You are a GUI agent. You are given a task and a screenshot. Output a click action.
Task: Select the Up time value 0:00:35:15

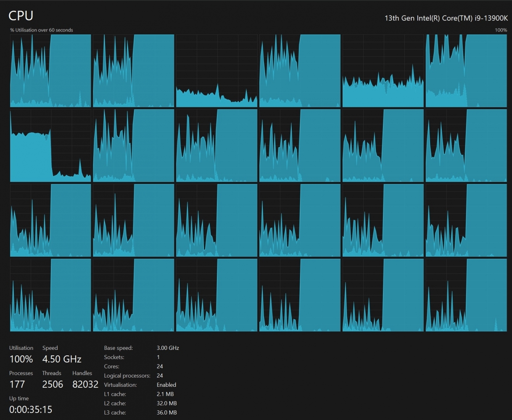pyautogui.click(x=31, y=409)
